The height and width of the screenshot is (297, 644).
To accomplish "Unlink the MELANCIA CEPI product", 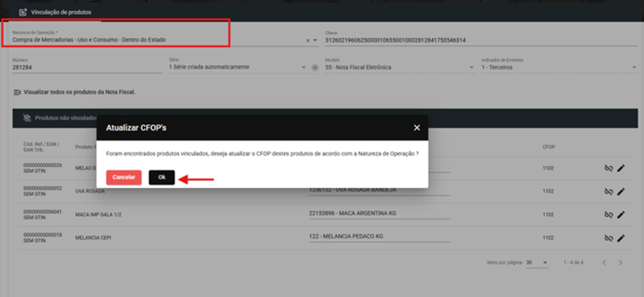I will pyautogui.click(x=608, y=238).
